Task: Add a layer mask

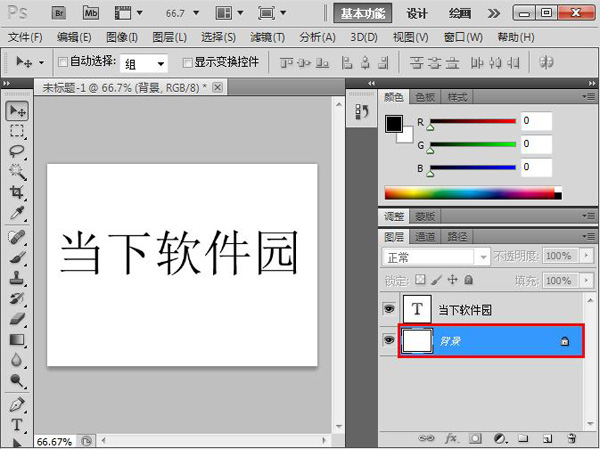Action: (x=475, y=438)
